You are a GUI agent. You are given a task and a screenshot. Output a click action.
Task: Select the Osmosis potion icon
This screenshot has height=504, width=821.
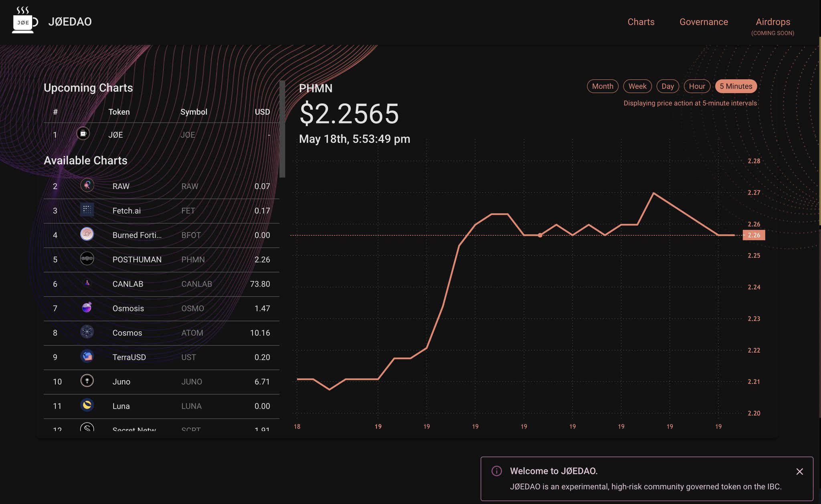(x=87, y=307)
